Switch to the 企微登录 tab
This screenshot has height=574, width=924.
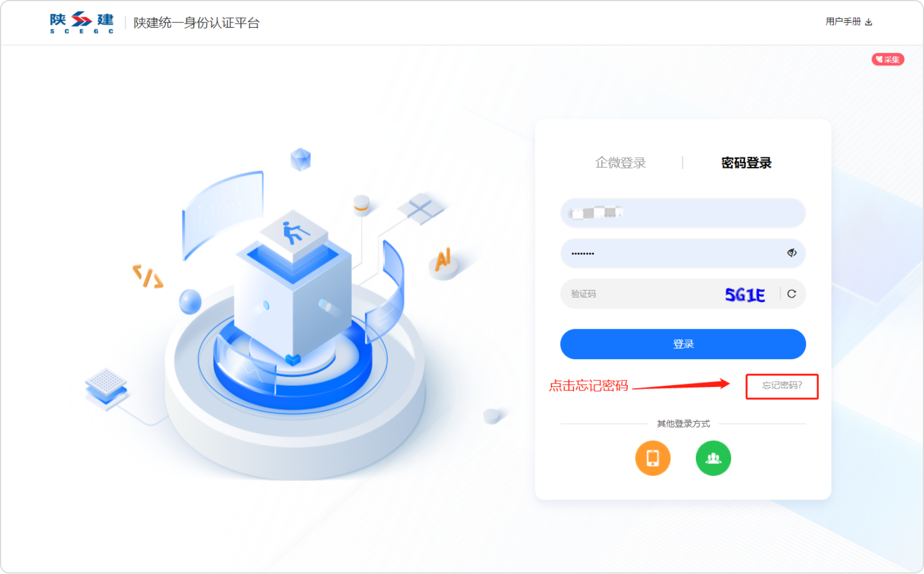coord(620,163)
